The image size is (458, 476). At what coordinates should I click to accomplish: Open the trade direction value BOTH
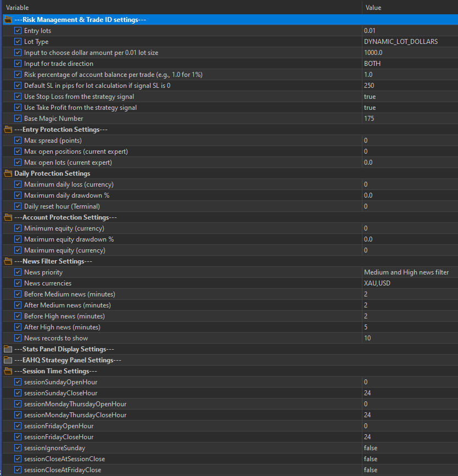[x=372, y=64]
